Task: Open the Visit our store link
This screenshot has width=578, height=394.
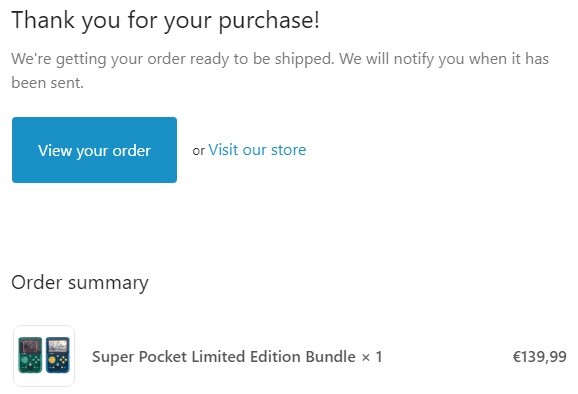Action: [257, 150]
